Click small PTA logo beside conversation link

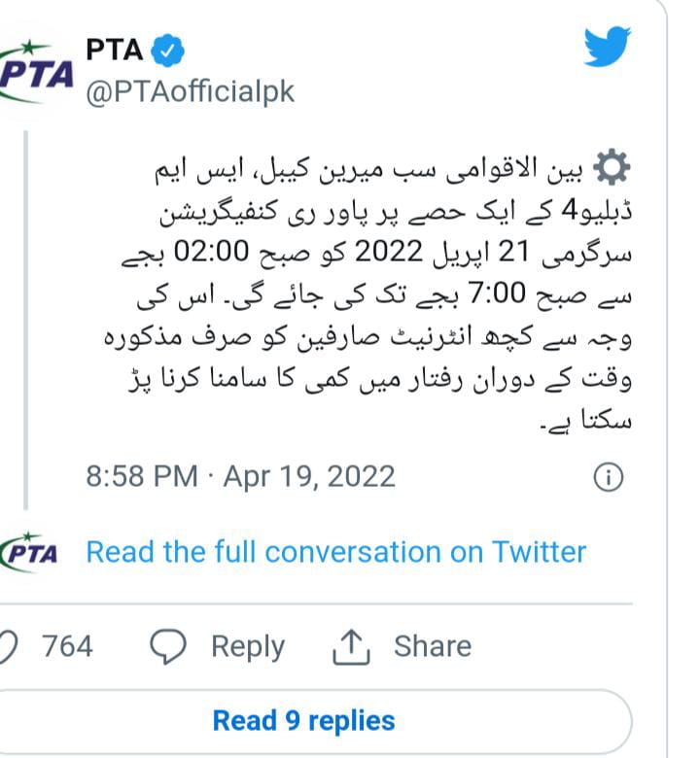point(31,551)
